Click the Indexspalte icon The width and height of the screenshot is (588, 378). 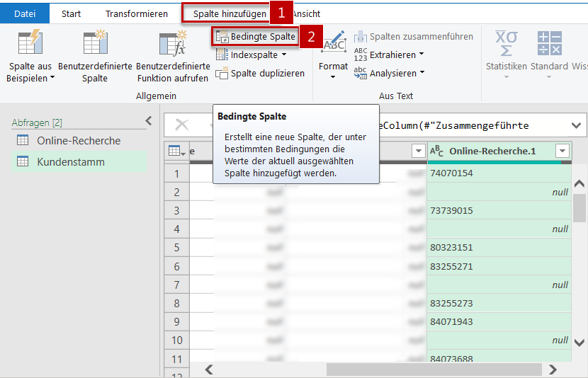pyautogui.click(x=222, y=55)
